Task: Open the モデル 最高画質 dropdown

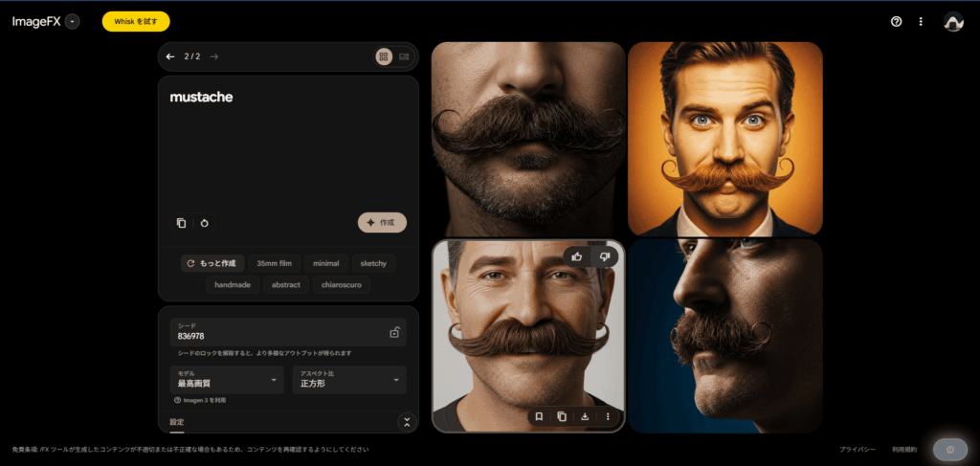Action: [227, 380]
